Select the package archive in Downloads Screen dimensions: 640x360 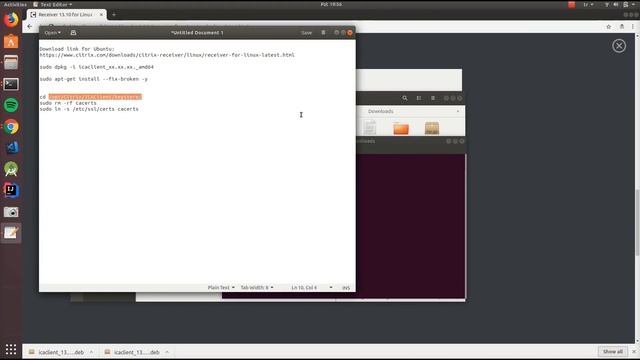432,128
